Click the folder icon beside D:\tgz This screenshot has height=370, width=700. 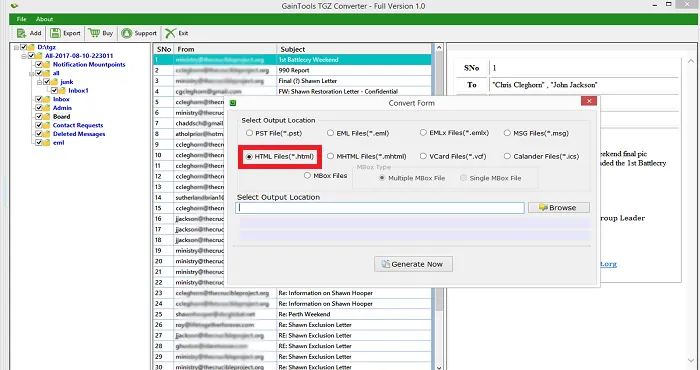coord(31,47)
